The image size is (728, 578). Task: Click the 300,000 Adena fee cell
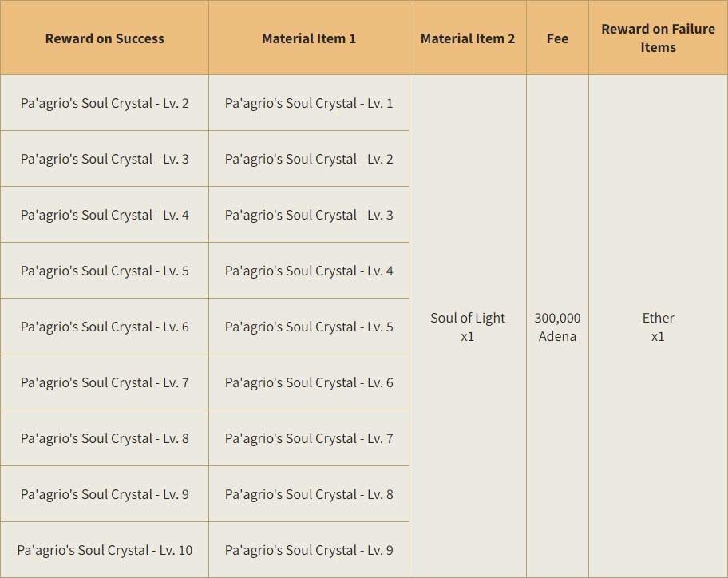click(x=557, y=327)
